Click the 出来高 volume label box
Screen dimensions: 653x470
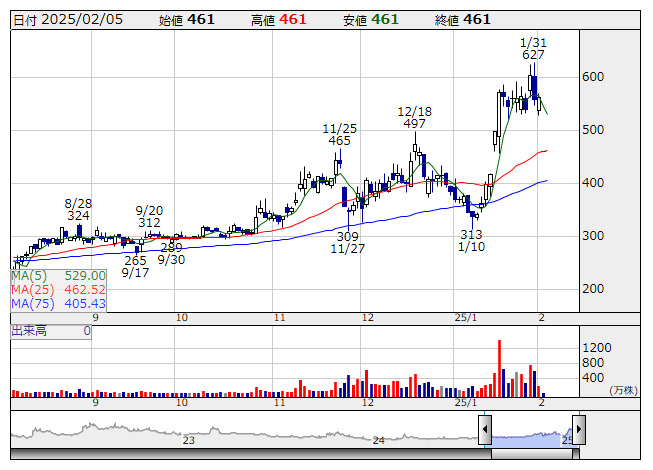point(51,332)
